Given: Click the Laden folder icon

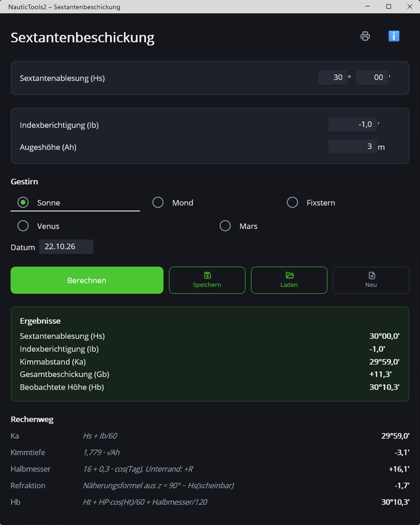Looking at the screenshot, I should 289,275.
